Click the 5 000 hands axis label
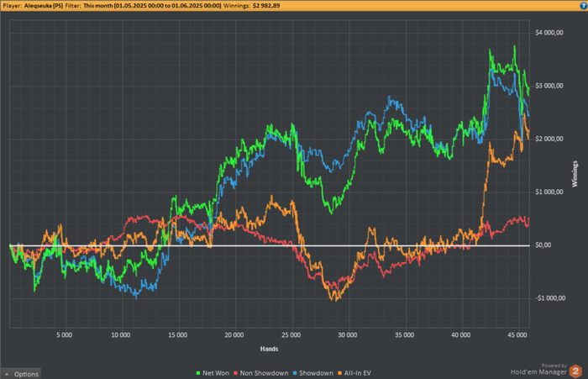 point(65,335)
